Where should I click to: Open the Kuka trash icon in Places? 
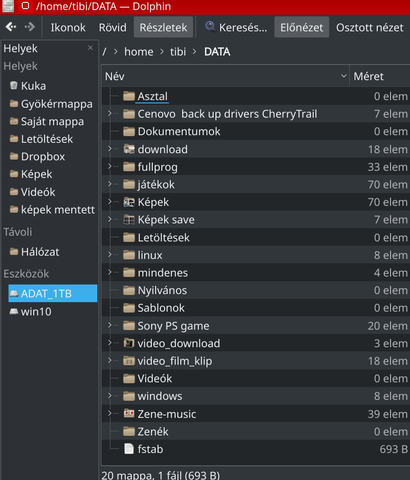[x=14, y=86]
